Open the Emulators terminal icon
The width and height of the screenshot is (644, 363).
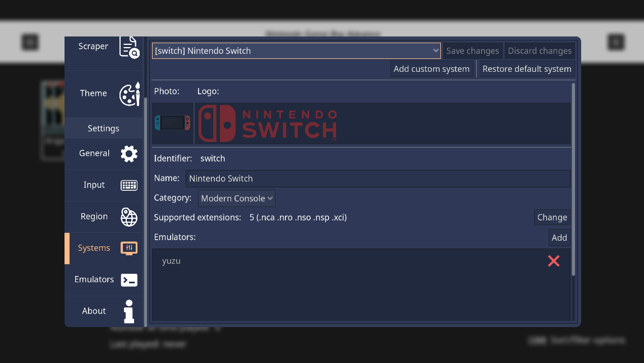[x=129, y=280]
